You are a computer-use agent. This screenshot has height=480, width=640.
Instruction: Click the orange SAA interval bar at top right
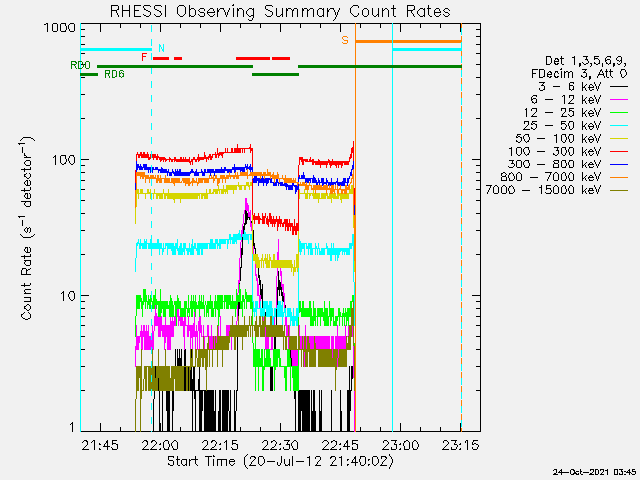(x=408, y=41)
